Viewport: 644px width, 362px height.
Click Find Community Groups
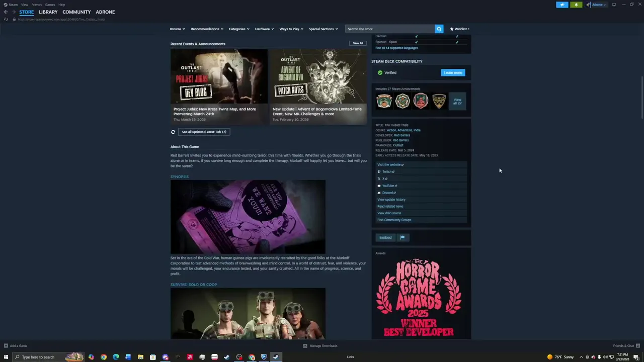tap(394, 220)
